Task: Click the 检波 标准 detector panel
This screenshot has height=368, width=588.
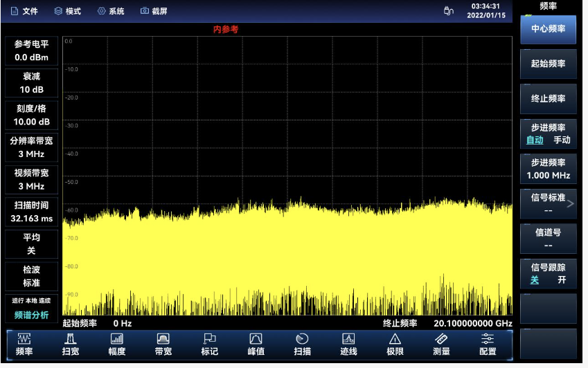Action: [x=31, y=276]
